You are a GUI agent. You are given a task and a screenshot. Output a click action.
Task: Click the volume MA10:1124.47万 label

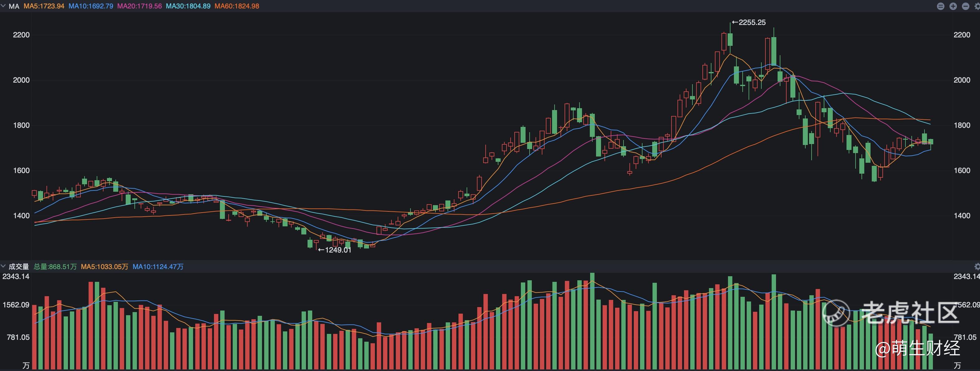click(x=158, y=267)
